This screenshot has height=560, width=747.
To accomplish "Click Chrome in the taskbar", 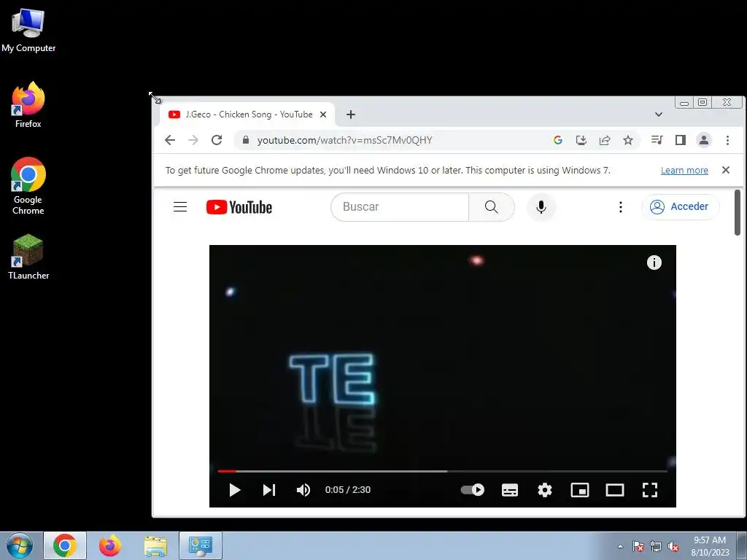I will pos(65,545).
